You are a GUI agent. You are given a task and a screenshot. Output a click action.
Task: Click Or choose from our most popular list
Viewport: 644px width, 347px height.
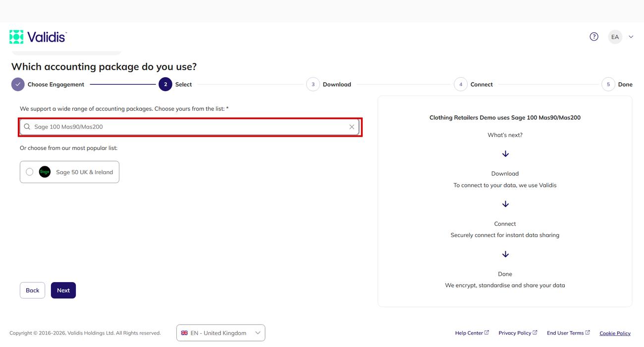pos(68,148)
